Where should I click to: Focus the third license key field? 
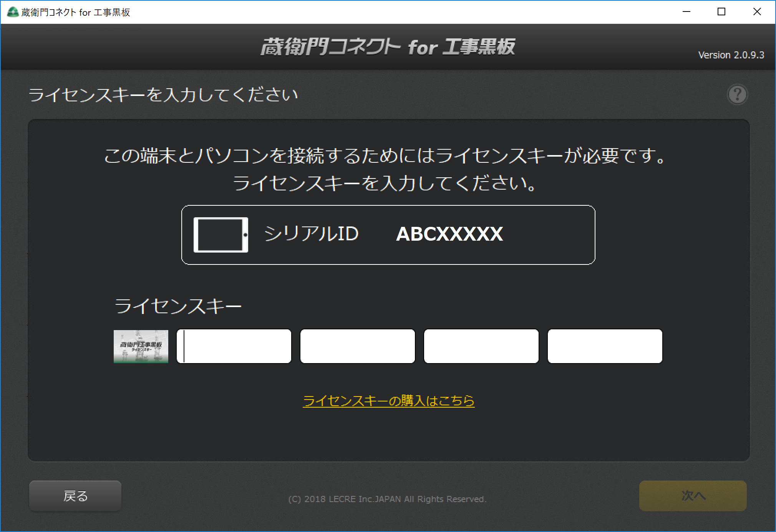[481, 346]
